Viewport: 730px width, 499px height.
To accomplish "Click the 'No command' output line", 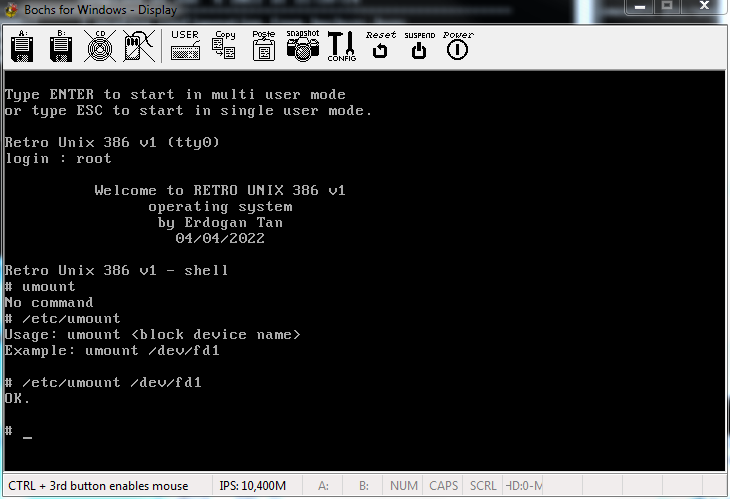I will [49, 303].
